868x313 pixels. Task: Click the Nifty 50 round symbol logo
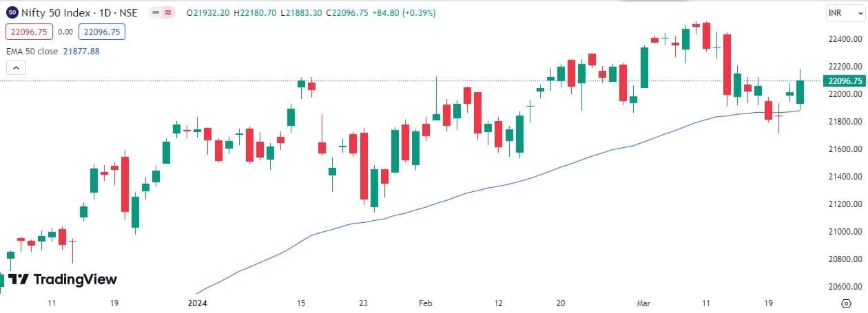pos(12,13)
